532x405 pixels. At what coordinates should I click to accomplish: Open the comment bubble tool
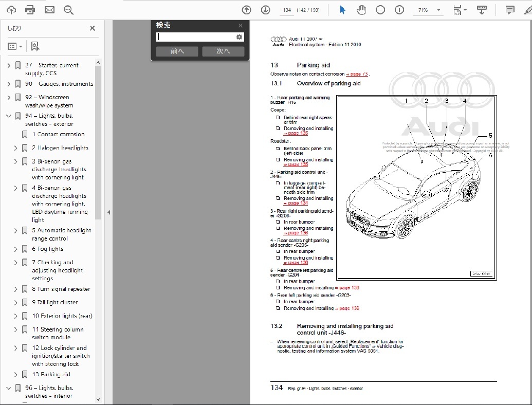pyautogui.click(x=510, y=10)
